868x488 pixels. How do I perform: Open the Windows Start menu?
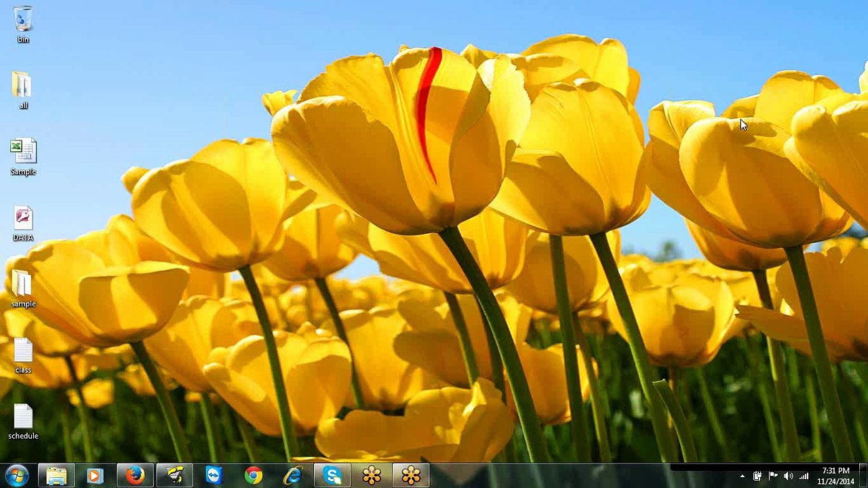coord(16,476)
